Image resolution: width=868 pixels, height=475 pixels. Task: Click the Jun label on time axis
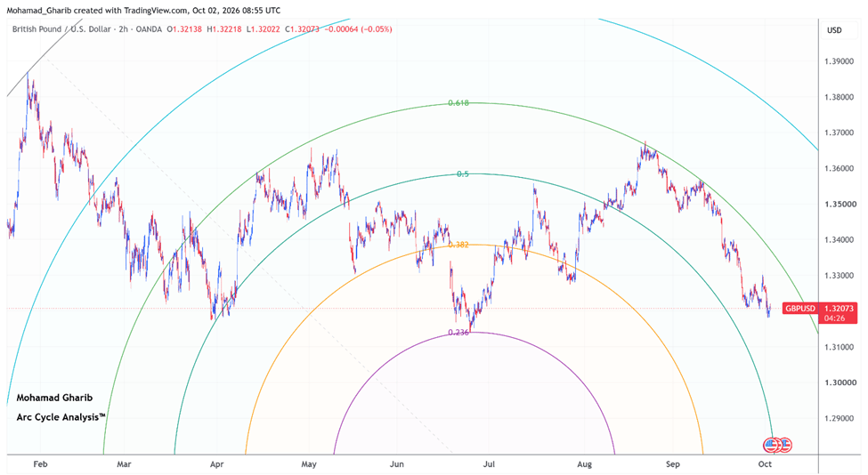coord(396,464)
